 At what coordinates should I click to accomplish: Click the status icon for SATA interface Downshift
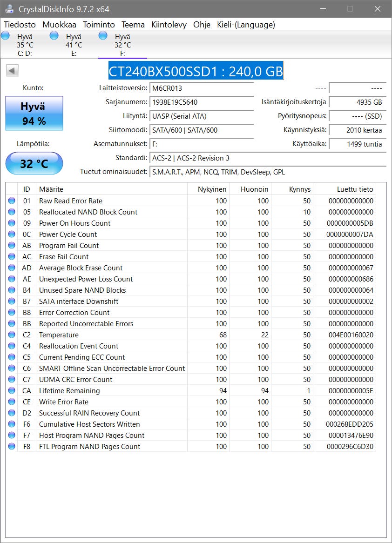pos(12,301)
